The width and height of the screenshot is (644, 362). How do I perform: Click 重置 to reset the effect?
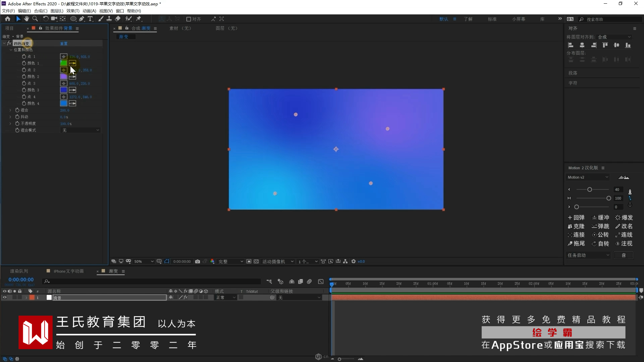[64, 44]
